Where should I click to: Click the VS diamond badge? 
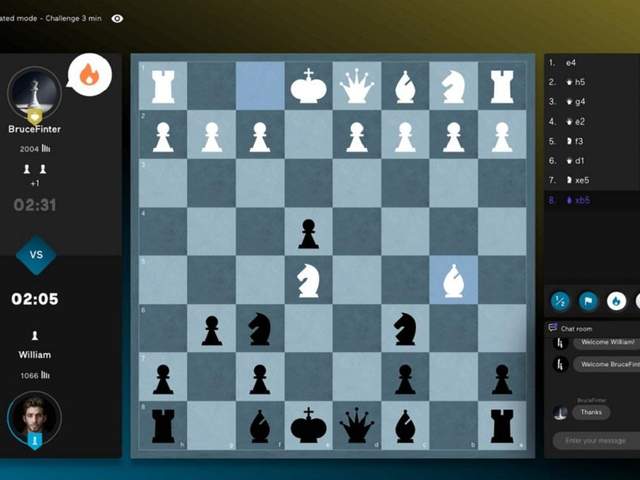tap(36, 255)
